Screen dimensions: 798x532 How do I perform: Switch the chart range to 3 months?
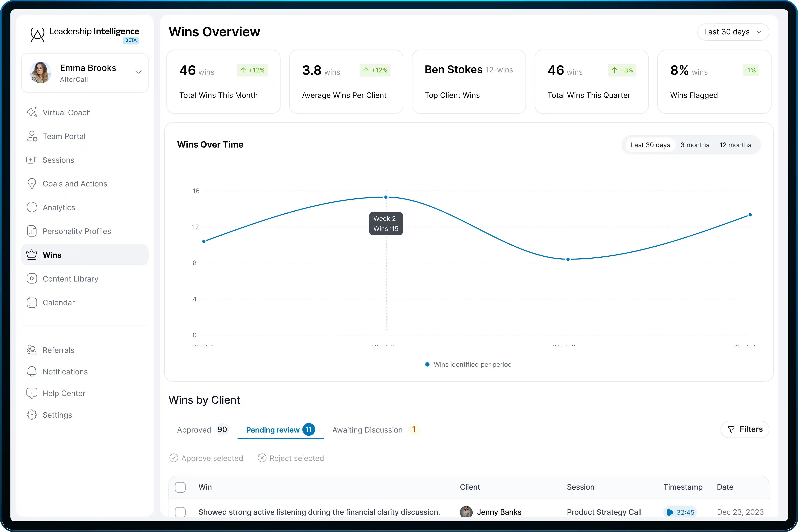tap(694, 145)
